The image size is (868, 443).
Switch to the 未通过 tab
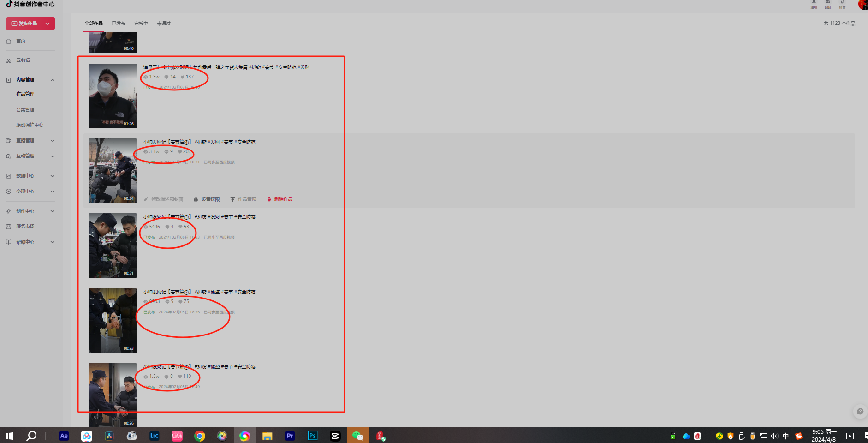[x=164, y=24]
